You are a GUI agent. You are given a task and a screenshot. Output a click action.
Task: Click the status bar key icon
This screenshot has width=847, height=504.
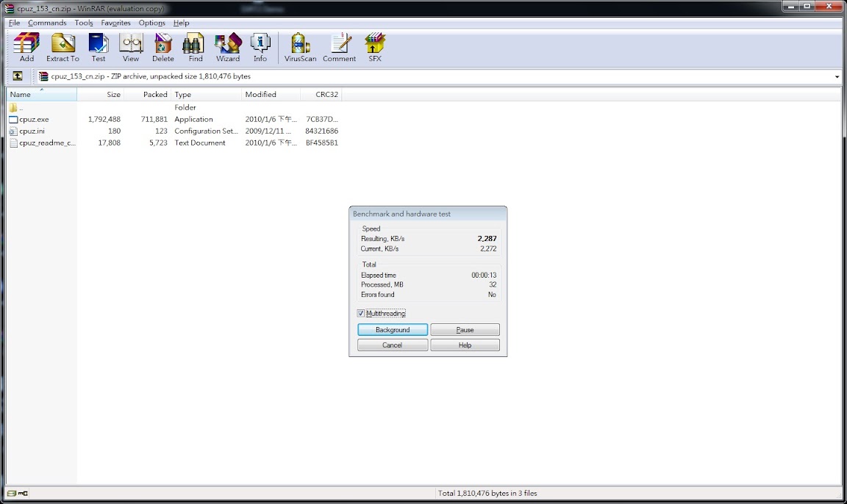click(24, 493)
